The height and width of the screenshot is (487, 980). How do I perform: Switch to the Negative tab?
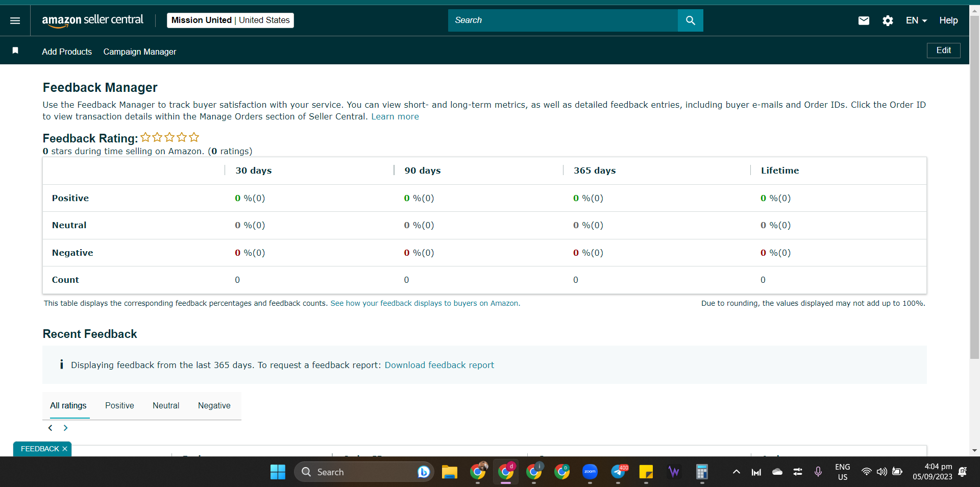[214, 405]
